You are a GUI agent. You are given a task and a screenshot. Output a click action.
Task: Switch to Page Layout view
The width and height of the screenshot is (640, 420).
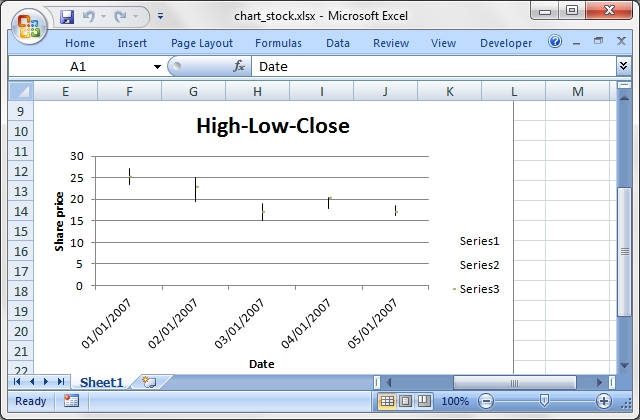point(405,401)
